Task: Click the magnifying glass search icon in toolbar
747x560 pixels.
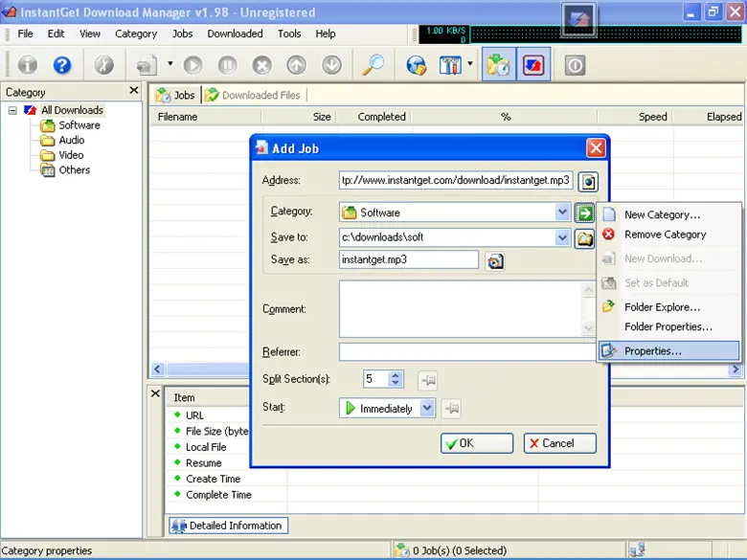Action: pos(373,65)
